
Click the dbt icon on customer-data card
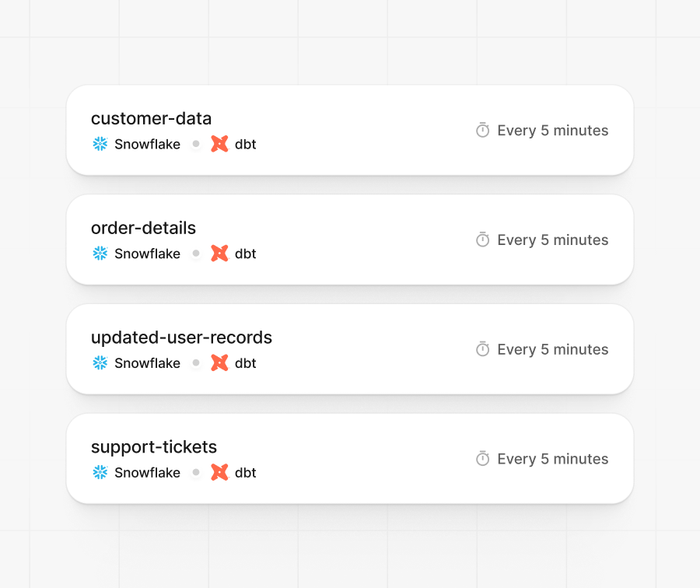tap(219, 144)
